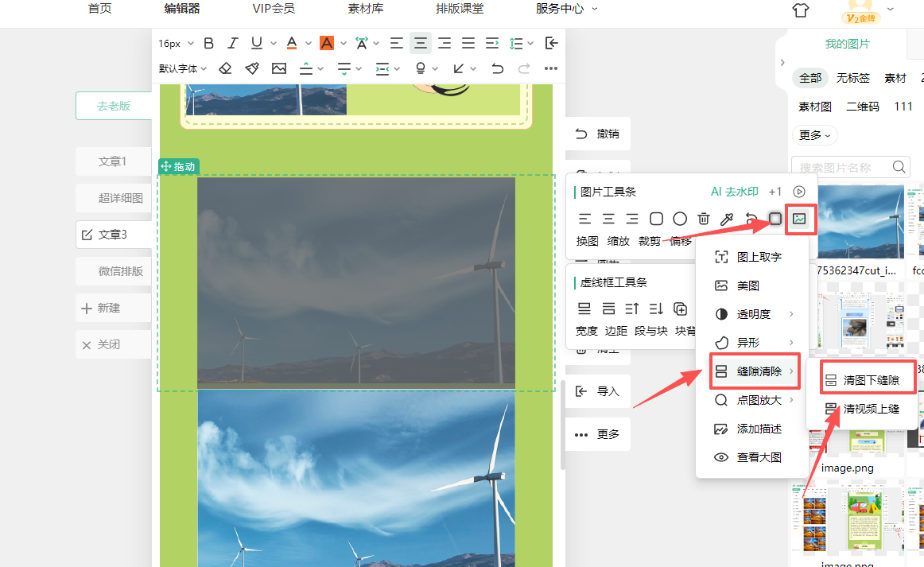
Task: Open 排版课堂 in the top navigation
Action: click(460, 8)
